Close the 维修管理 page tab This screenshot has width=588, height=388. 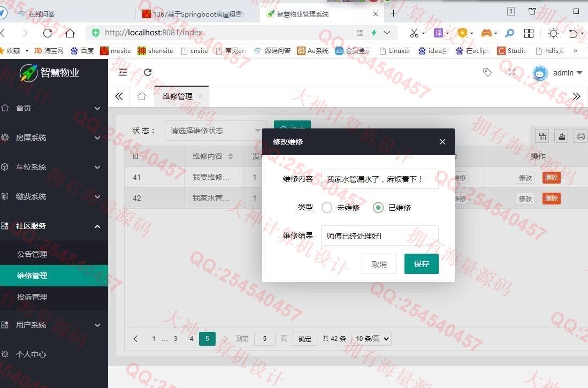coord(200,96)
